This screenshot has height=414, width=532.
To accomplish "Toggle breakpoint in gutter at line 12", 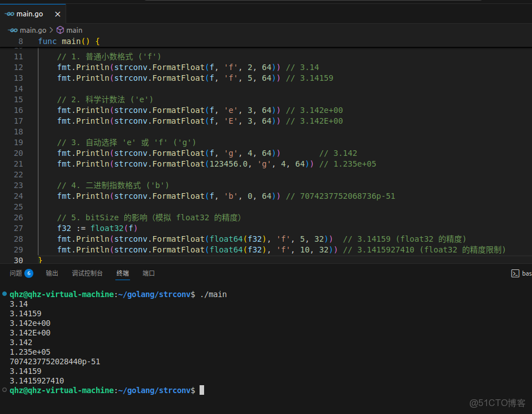I will (x=7, y=67).
